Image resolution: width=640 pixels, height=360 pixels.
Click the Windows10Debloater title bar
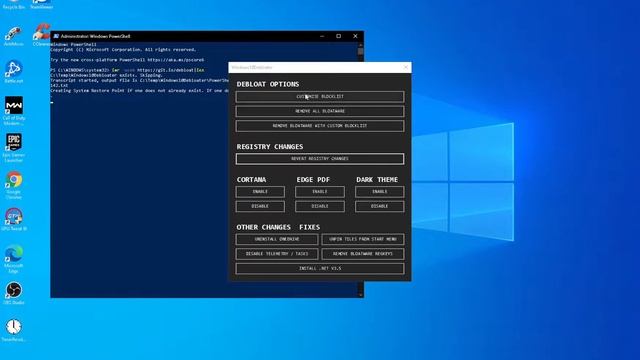[320, 67]
